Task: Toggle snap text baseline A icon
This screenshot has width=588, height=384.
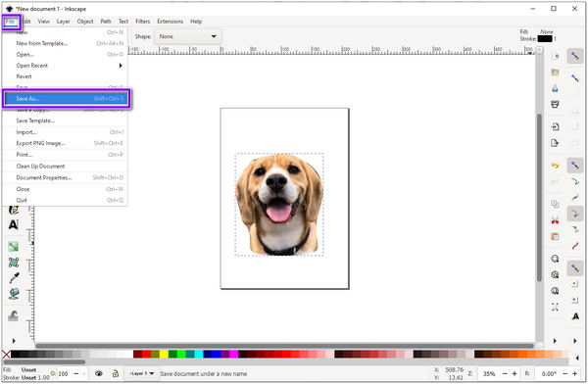Action: [x=575, y=316]
